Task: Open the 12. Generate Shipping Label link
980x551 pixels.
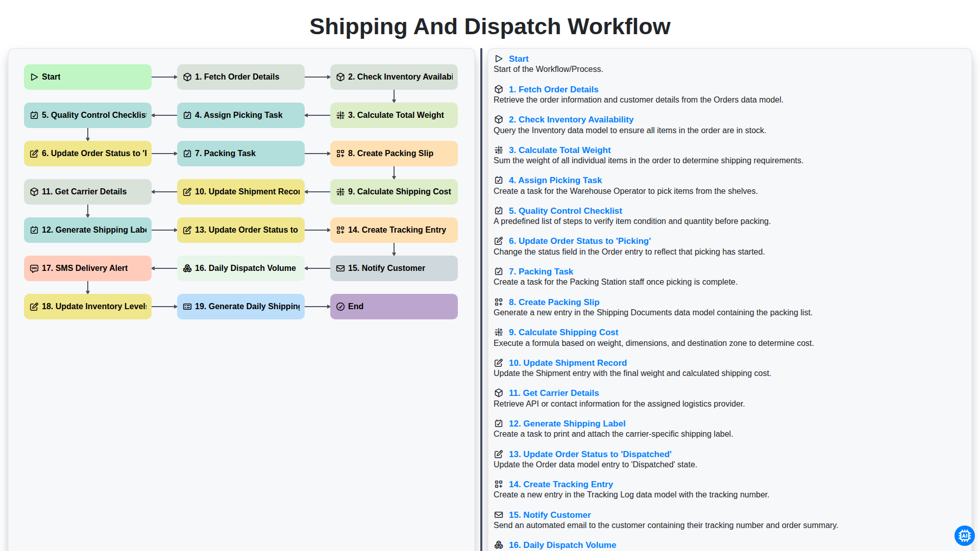Action: tap(567, 423)
